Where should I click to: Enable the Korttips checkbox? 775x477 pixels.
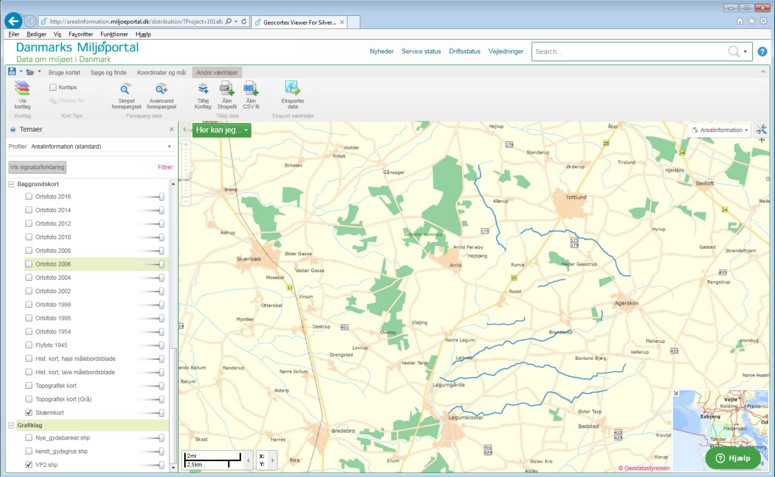click(x=53, y=87)
